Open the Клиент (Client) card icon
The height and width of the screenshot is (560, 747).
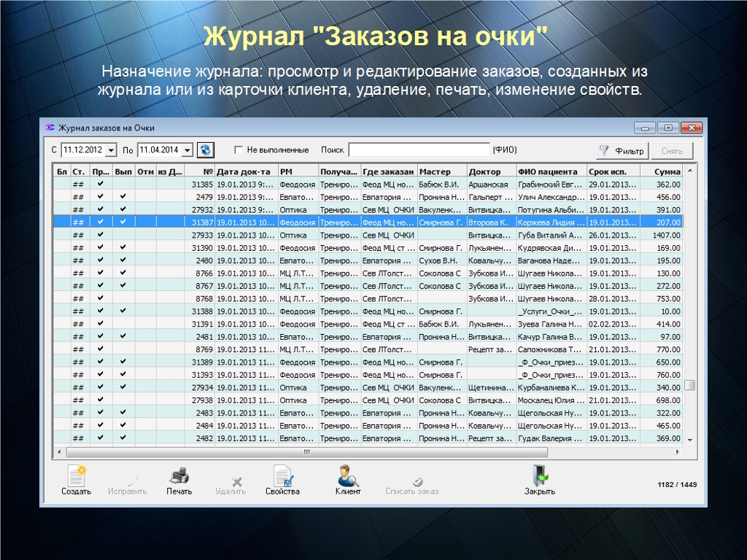coord(348,476)
